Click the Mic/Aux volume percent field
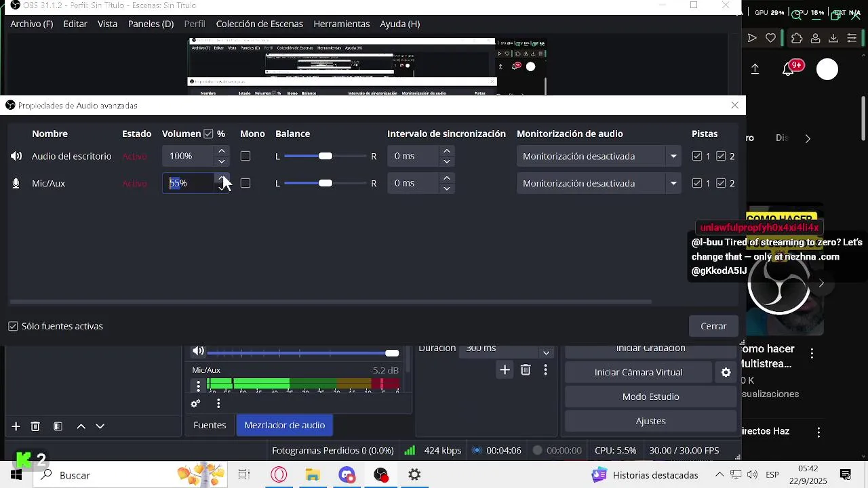868x488 pixels. tap(189, 184)
